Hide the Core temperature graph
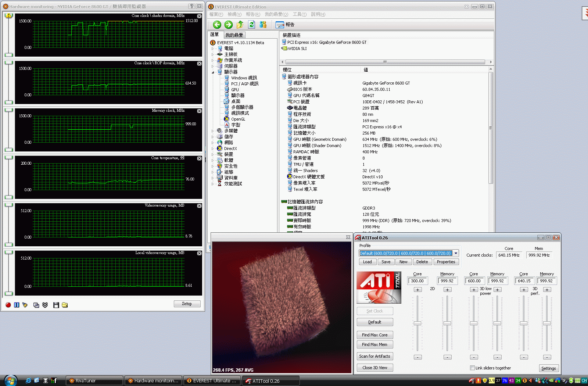Image resolution: width=588 pixels, height=386 pixels. point(199,158)
